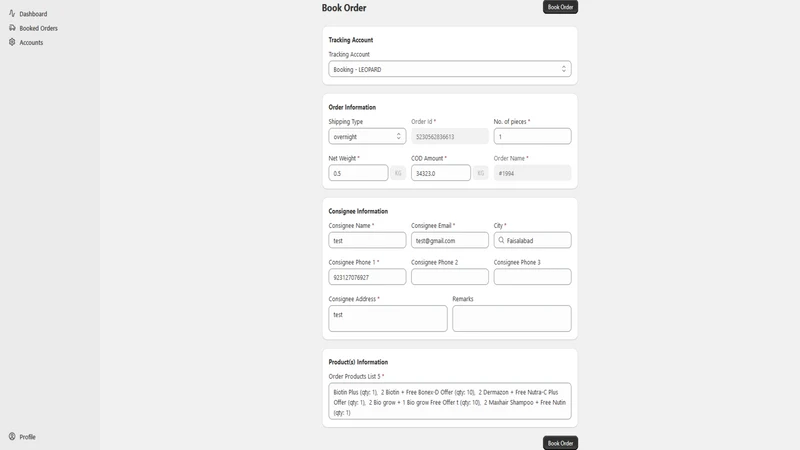Click the Book Order page heading

click(344, 8)
